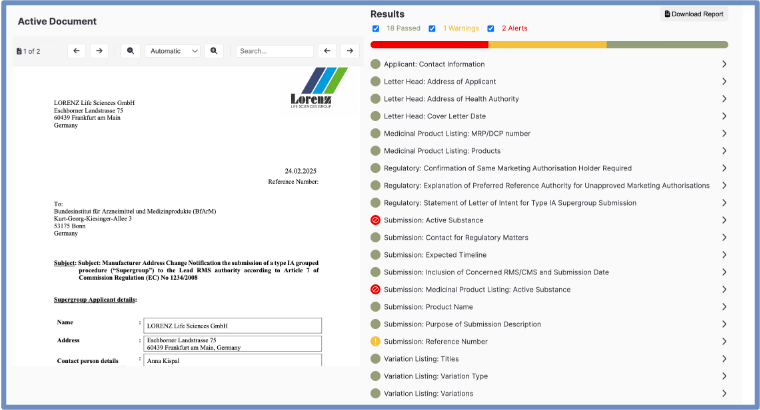Jump to previous search match arrow
Viewport: 760px width, 410px height.
pyautogui.click(x=327, y=51)
